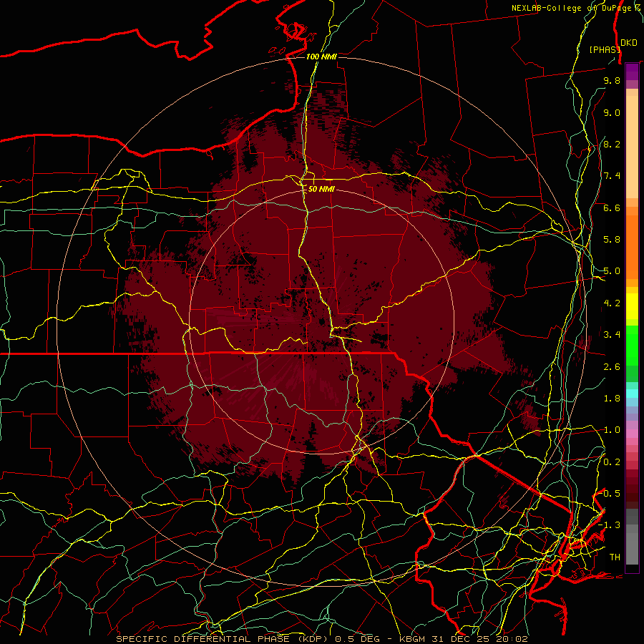Image resolution: width=644 pixels, height=644 pixels.
Task: Pick the cyan swatch on the color bar
Action: tap(632, 394)
